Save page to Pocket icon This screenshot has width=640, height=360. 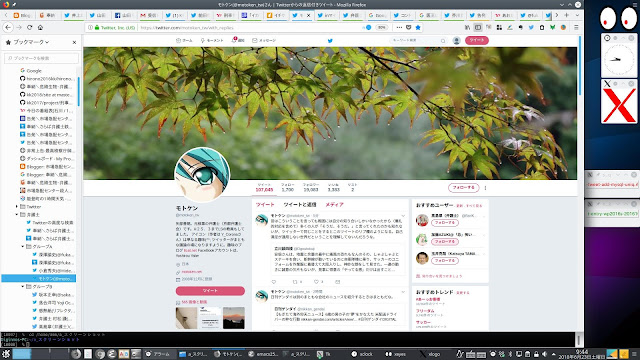409,27
